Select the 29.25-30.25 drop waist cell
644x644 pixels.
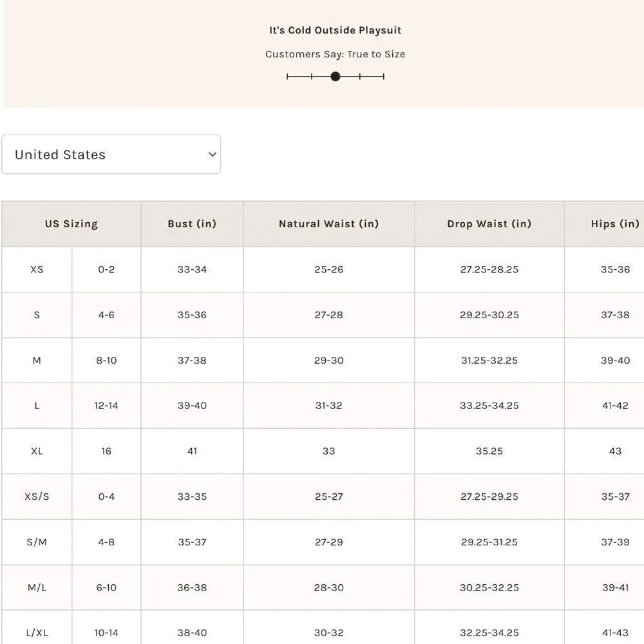coord(489,315)
